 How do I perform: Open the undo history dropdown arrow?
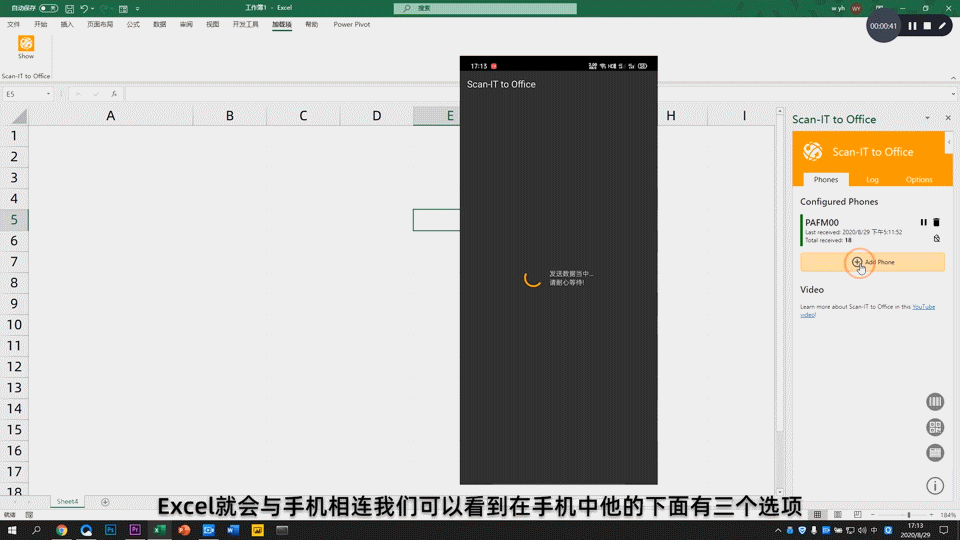coord(92,9)
